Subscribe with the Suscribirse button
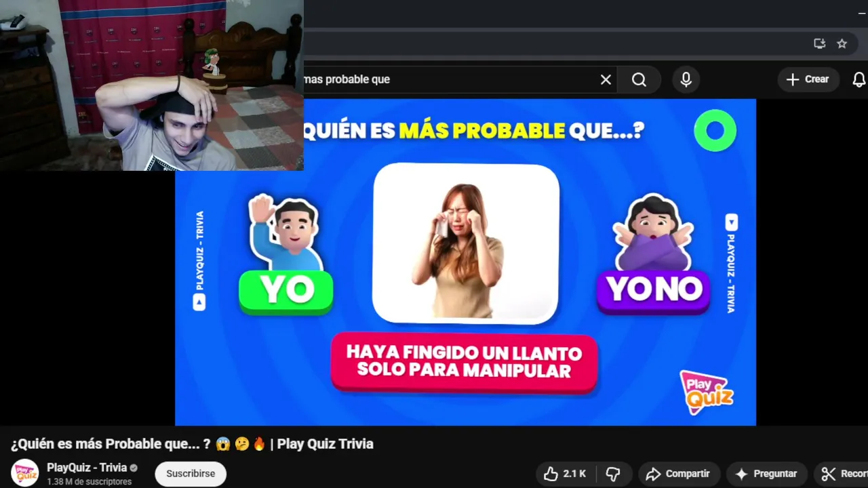This screenshot has width=868, height=488. point(191,474)
